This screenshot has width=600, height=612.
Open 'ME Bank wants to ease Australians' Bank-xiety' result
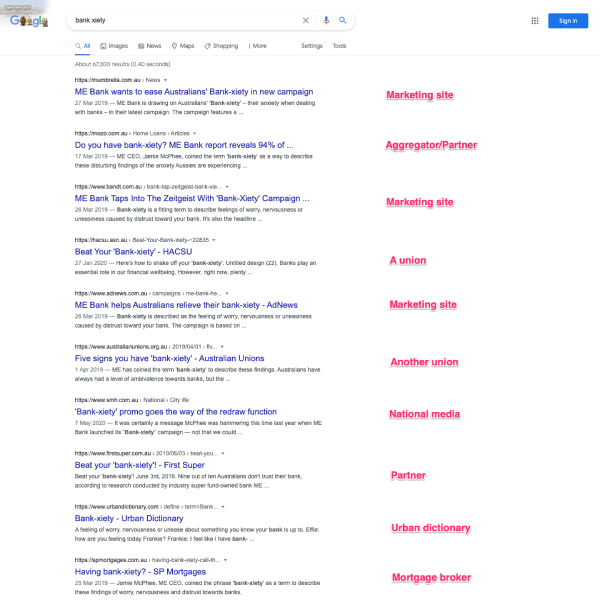tap(193, 91)
